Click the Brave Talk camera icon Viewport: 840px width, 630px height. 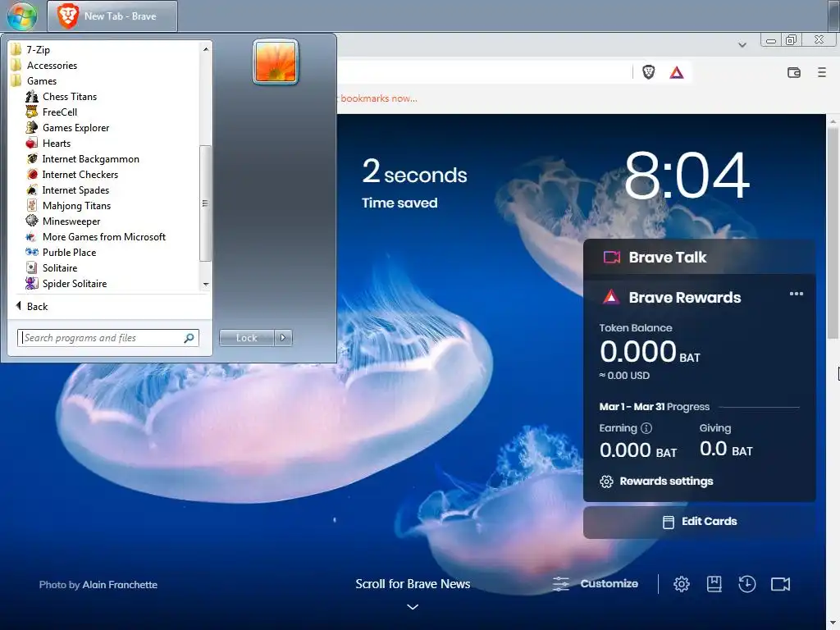click(612, 257)
